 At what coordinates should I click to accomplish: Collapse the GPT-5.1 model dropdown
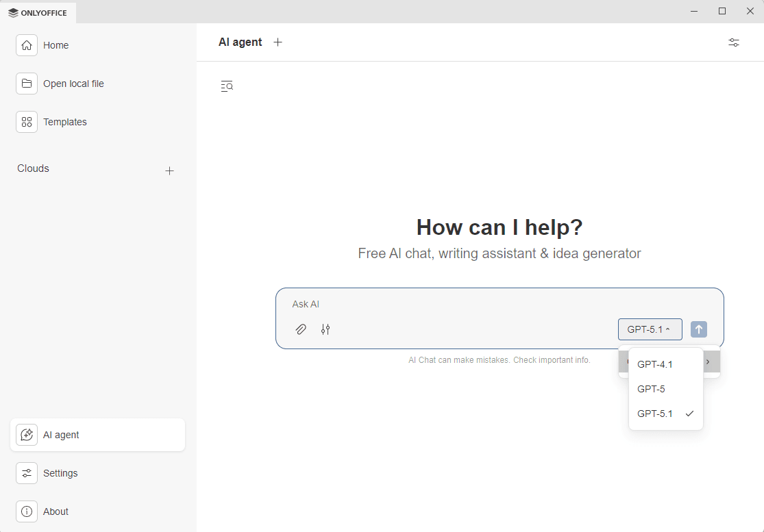coord(650,329)
